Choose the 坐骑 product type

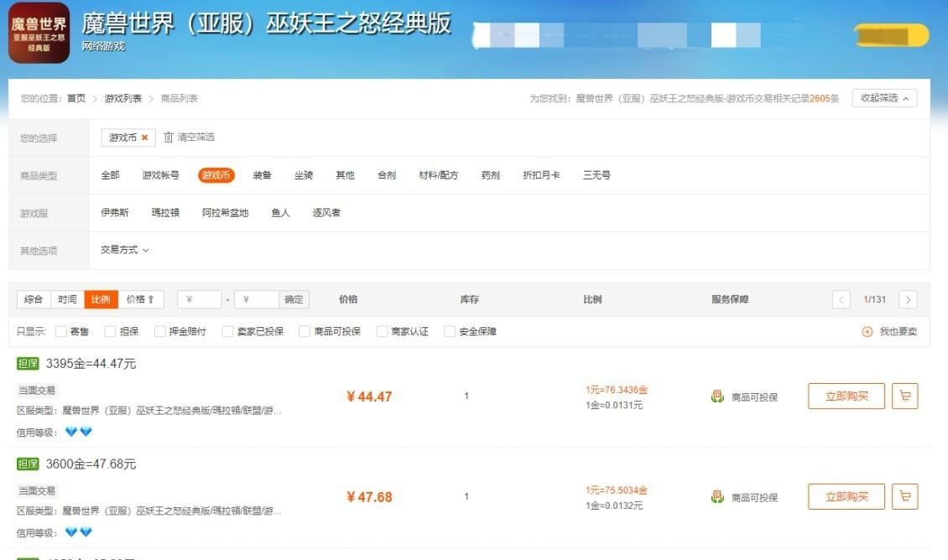click(304, 175)
